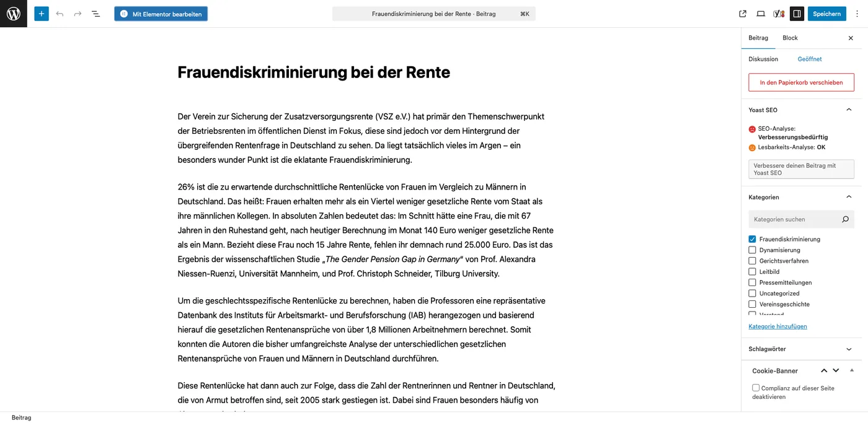Click the Beitrag breadcrumb in footer
Viewport: 868px width, 423px height.
tap(21, 417)
